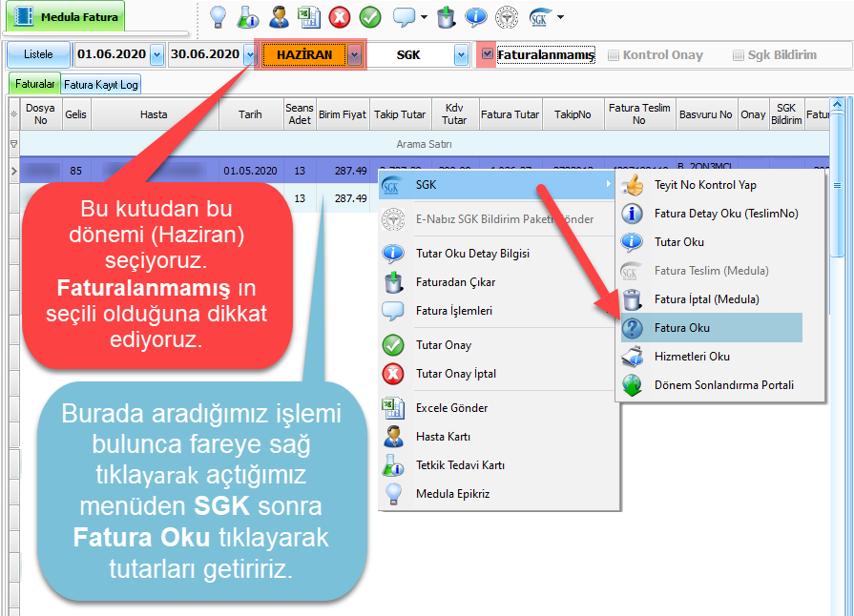The width and height of the screenshot is (854, 616).
Task: Click the flask info toolbar icon
Action: [248, 17]
